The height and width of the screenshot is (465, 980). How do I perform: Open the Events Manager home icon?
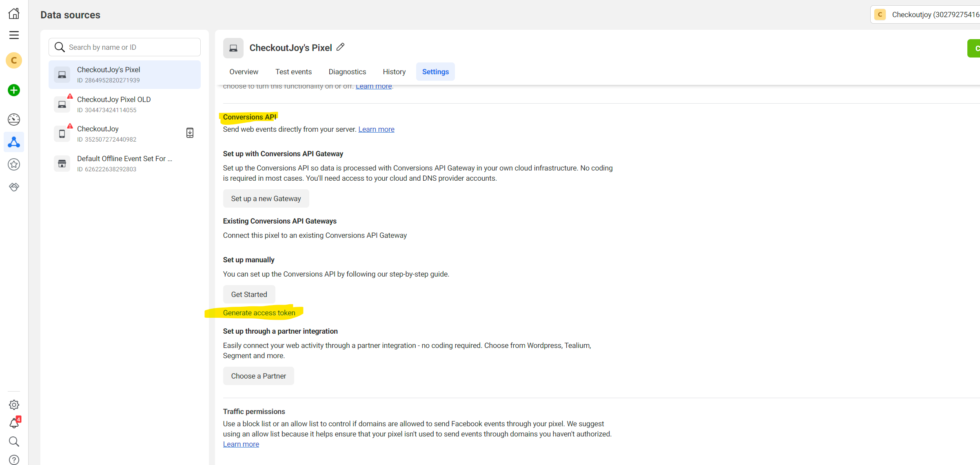(x=13, y=13)
